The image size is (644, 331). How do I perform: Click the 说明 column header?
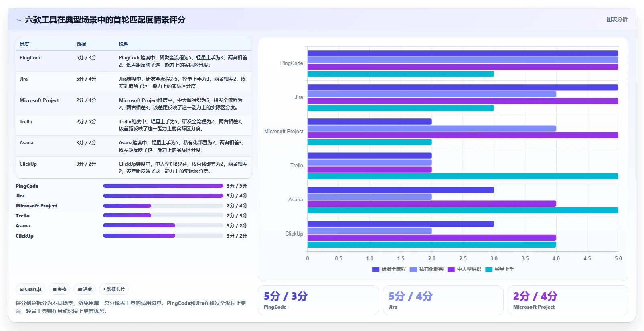pos(124,44)
